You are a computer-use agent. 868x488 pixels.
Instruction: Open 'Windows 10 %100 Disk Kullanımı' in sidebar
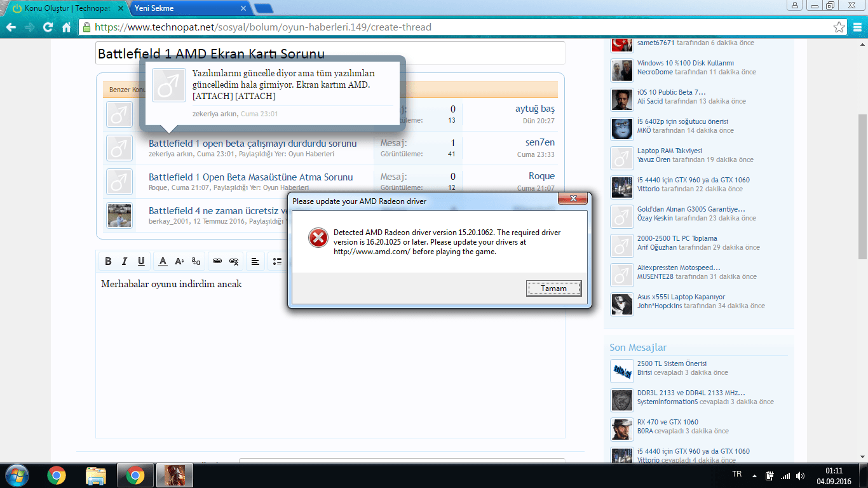tap(686, 63)
